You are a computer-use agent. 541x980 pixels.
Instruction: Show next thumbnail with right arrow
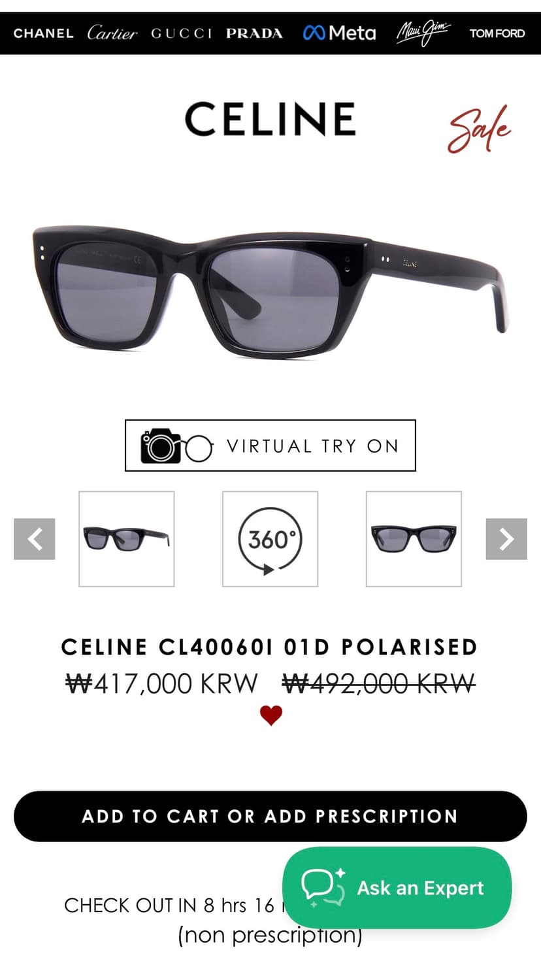point(506,539)
